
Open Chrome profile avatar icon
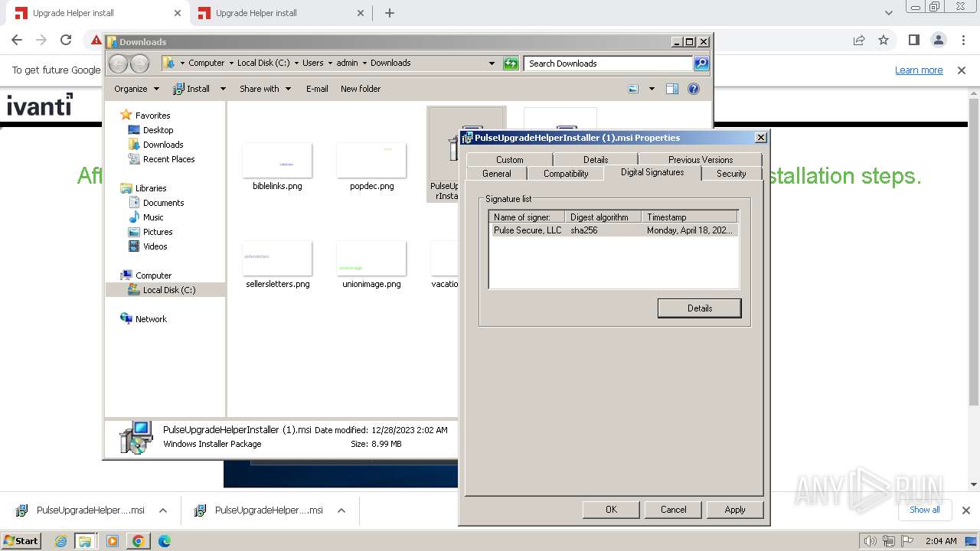[938, 41]
